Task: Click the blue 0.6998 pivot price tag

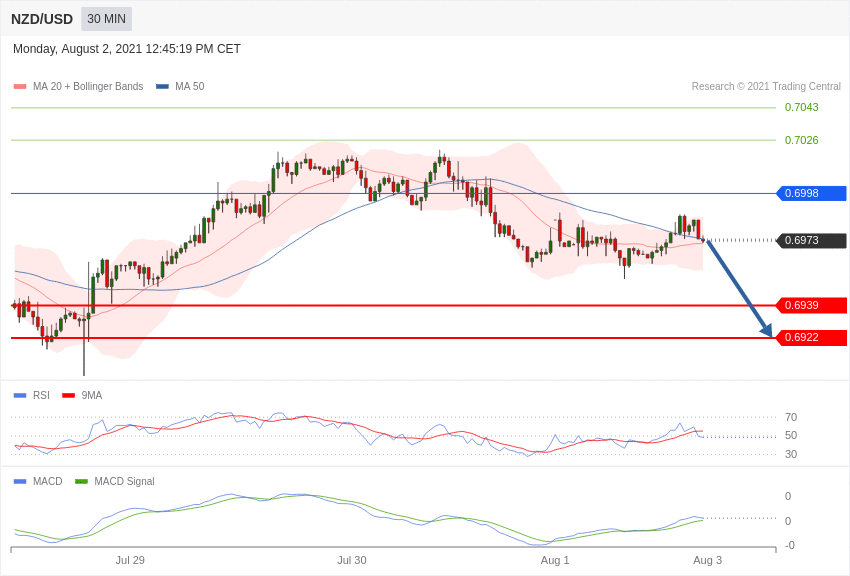Action: click(812, 193)
